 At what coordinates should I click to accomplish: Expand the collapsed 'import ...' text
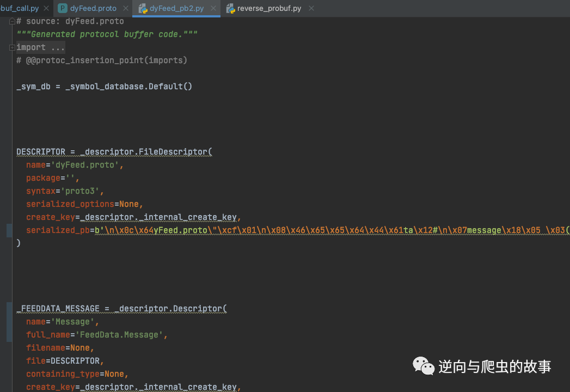coord(40,47)
